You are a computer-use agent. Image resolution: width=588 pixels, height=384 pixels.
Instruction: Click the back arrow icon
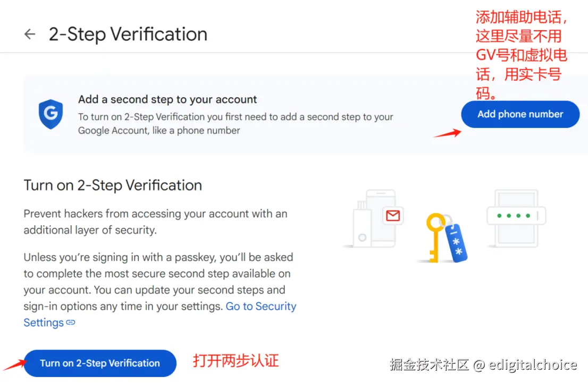pos(30,34)
